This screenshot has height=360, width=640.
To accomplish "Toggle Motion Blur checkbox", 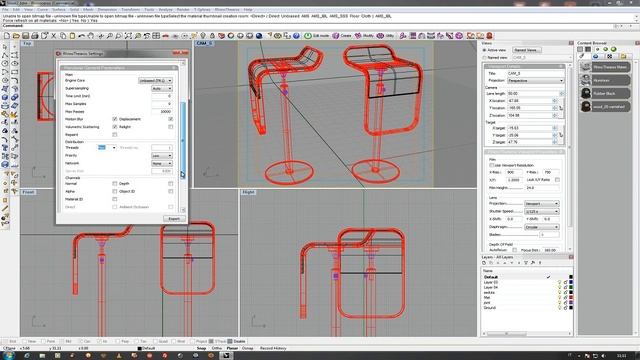I will click(x=115, y=119).
